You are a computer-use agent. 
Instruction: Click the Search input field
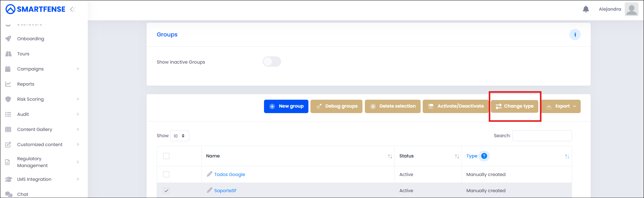pos(542,136)
